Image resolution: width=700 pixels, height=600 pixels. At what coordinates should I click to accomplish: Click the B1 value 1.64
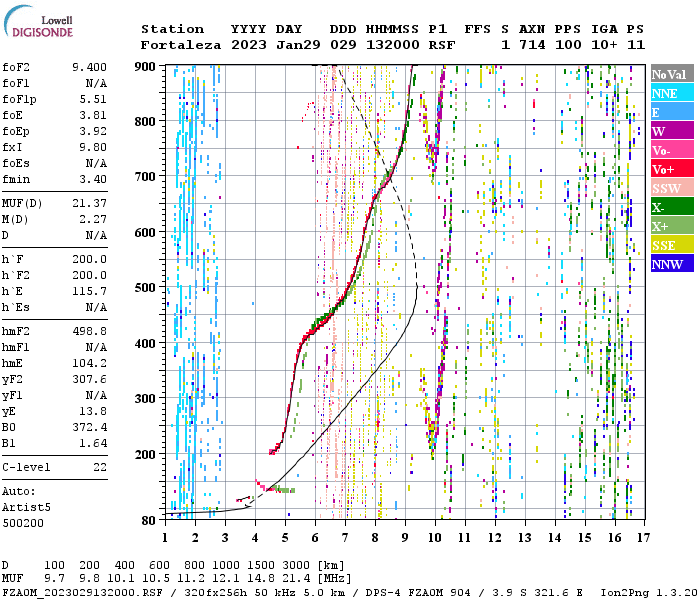[x=93, y=443]
